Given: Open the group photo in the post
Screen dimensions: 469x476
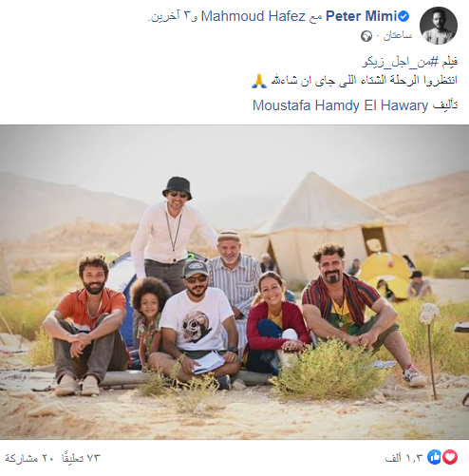Looking at the screenshot, I should tap(234, 282).
